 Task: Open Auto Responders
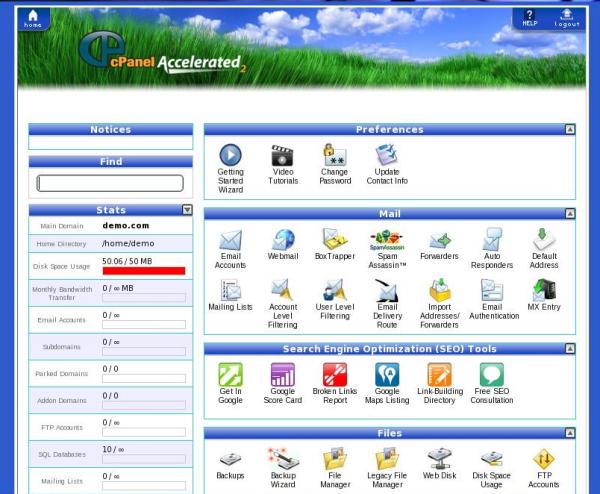pos(492,249)
